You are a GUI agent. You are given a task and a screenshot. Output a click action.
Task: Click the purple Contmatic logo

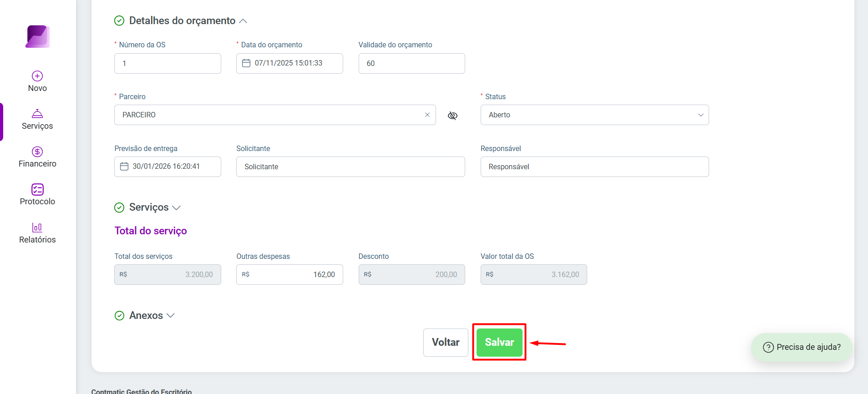[37, 36]
